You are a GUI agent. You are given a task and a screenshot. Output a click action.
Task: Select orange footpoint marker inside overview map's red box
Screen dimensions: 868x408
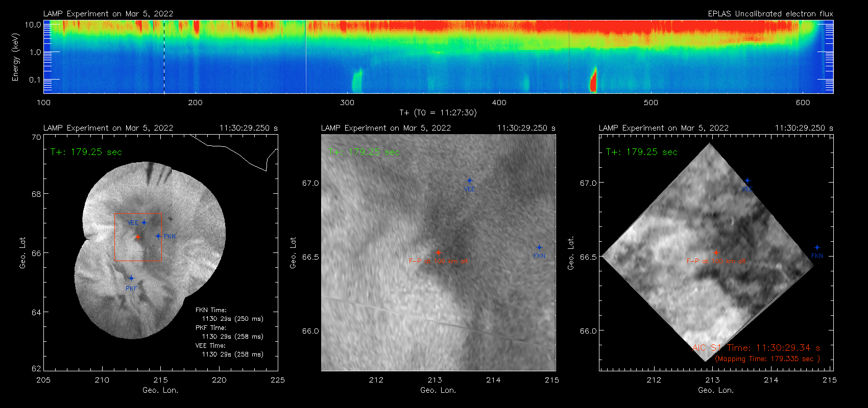click(137, 237)
